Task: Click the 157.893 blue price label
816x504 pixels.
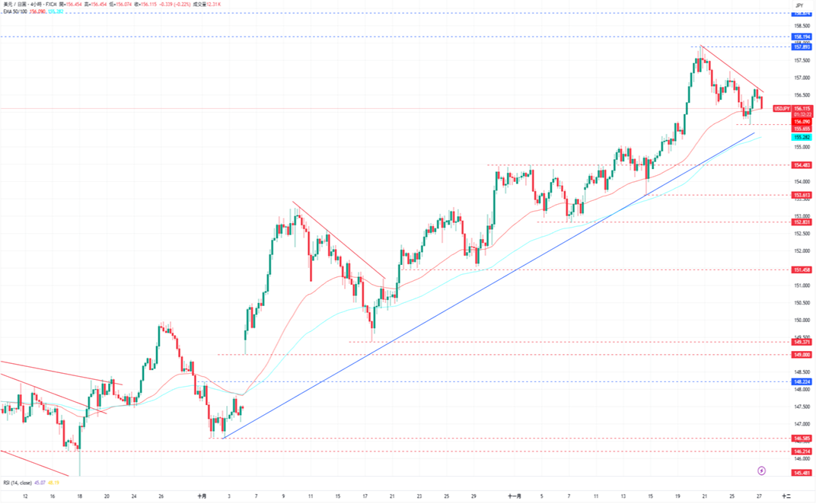Action: click(801, 46)
